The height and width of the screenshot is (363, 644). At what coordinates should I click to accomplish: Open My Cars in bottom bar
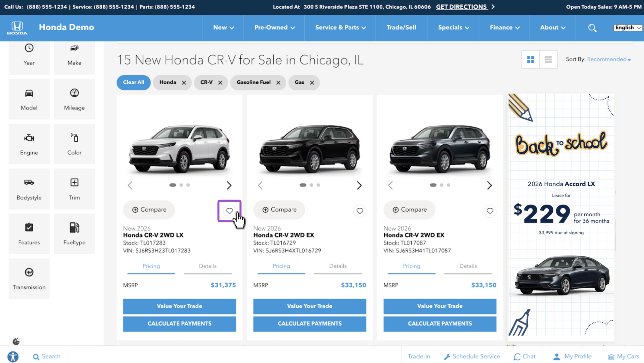[624, 356]
